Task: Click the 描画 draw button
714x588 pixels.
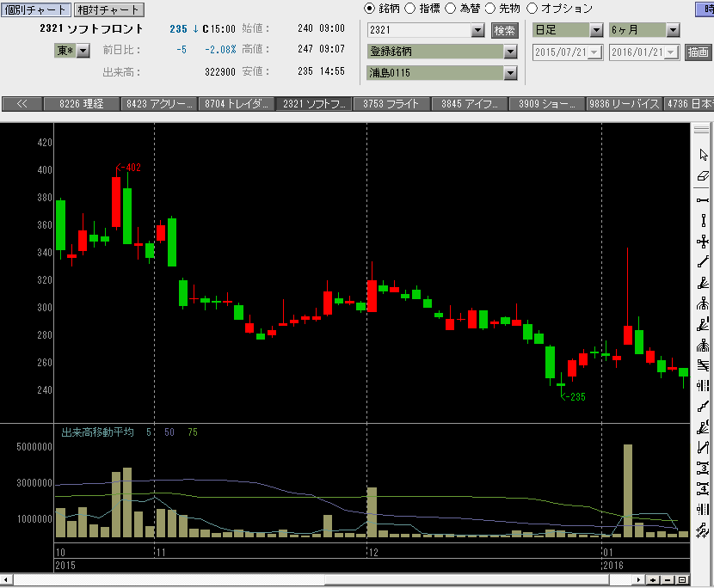Action: tap(698, 52)
